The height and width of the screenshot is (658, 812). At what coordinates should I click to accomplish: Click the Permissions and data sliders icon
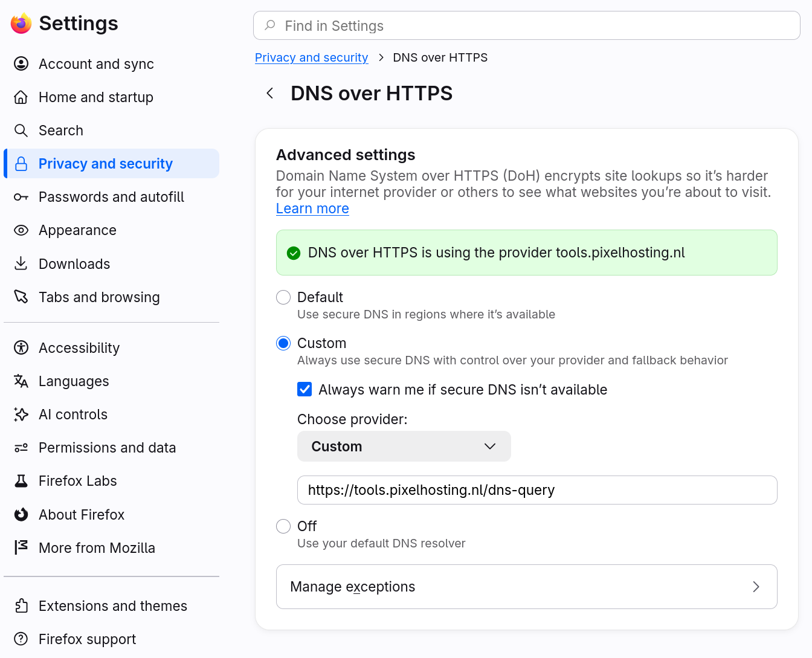(21, 448)
